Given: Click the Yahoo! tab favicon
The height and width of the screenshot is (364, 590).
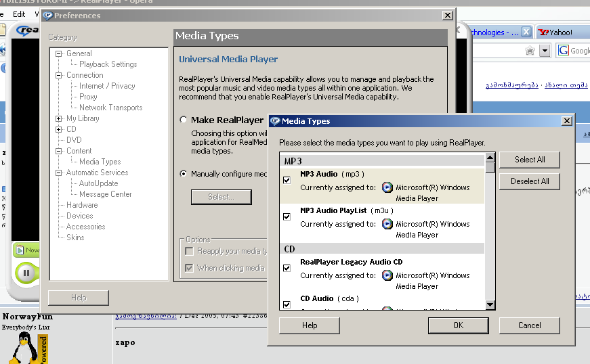Looking at the screenshot, I should coord(543,32).
